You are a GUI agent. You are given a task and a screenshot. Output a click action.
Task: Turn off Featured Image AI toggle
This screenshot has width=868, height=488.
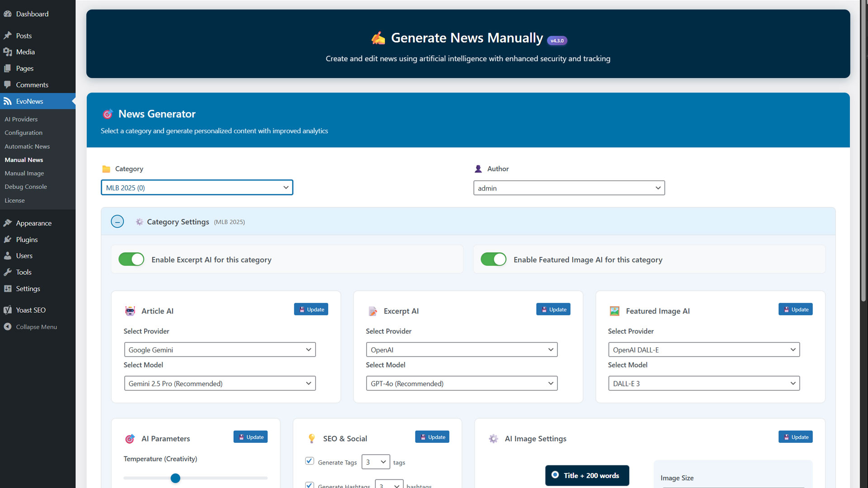coord(493,259)
